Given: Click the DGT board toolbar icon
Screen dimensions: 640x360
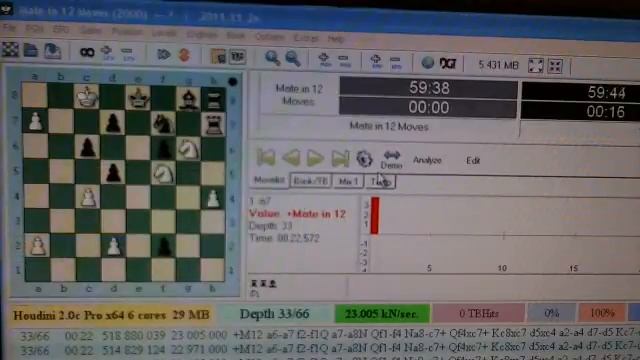Looking at the screenshot, I should 448,63.
